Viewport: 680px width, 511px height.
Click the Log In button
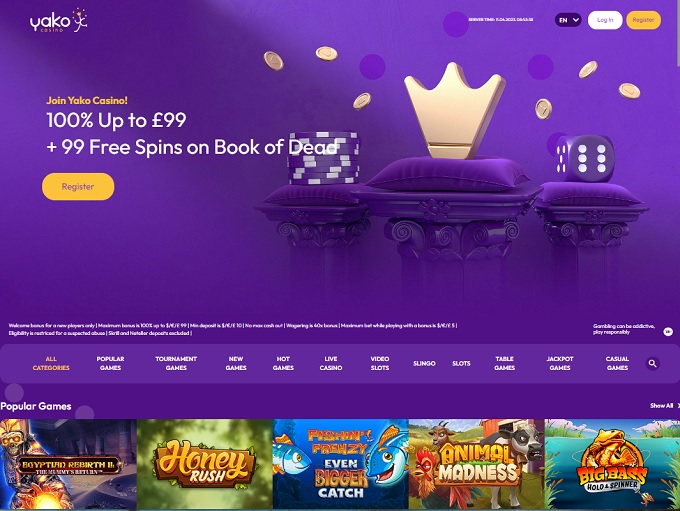[x=605, y=20]
